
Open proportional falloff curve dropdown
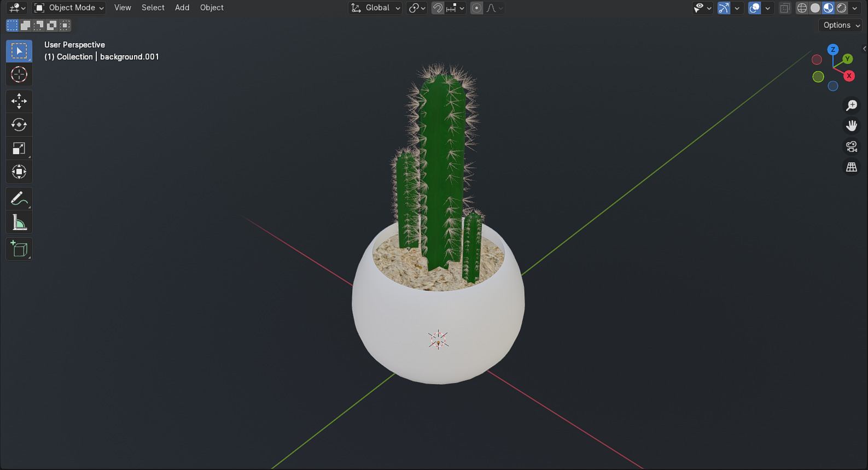494,8
